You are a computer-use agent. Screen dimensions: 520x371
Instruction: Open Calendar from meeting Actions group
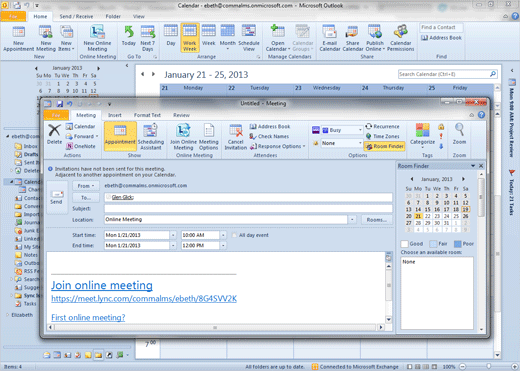(x=80, y=126)
